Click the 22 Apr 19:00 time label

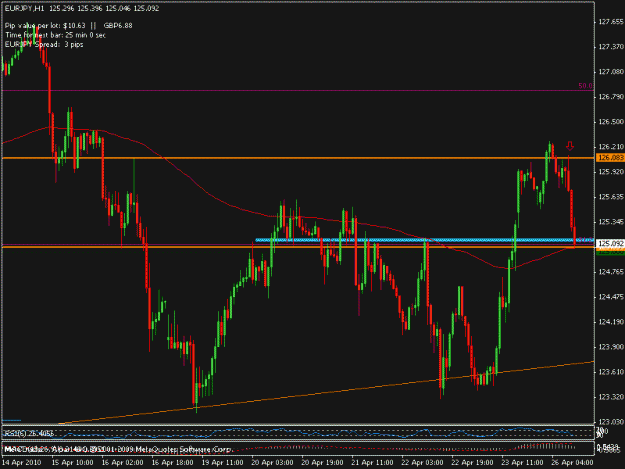[x=472, y=463]
